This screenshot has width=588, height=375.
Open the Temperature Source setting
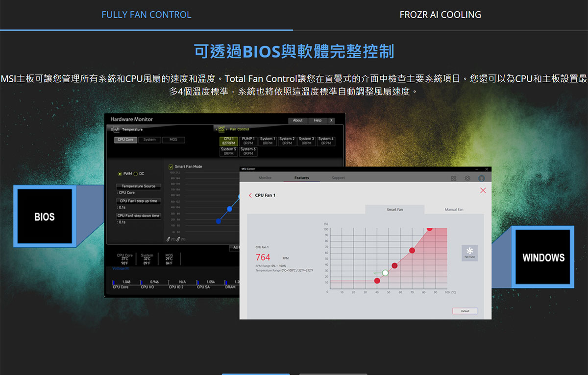[x=139, y=187]
